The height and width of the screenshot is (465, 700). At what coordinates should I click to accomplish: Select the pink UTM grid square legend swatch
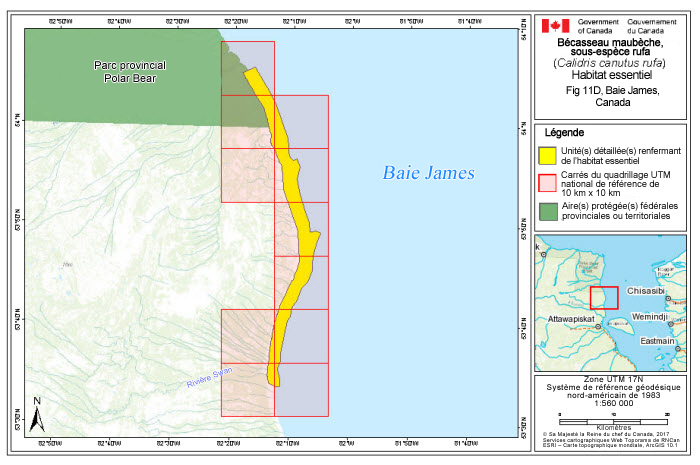(x=548, y=182)
